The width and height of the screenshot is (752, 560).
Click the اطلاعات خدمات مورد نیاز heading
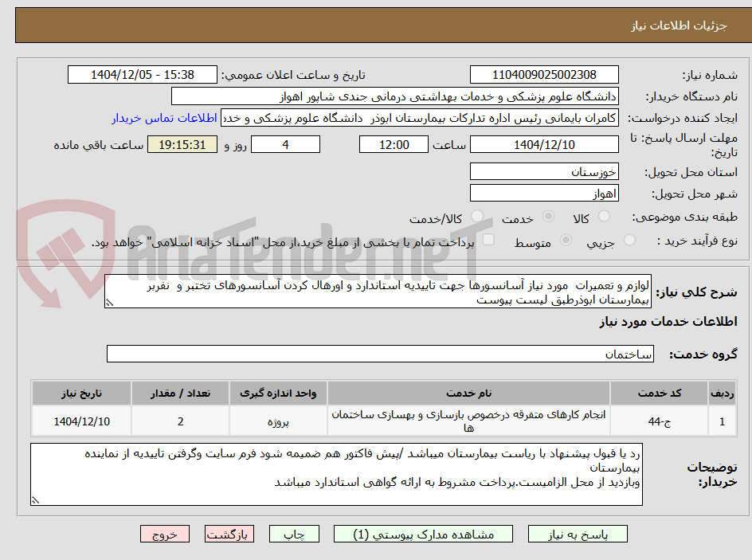(x=668, y=322)
